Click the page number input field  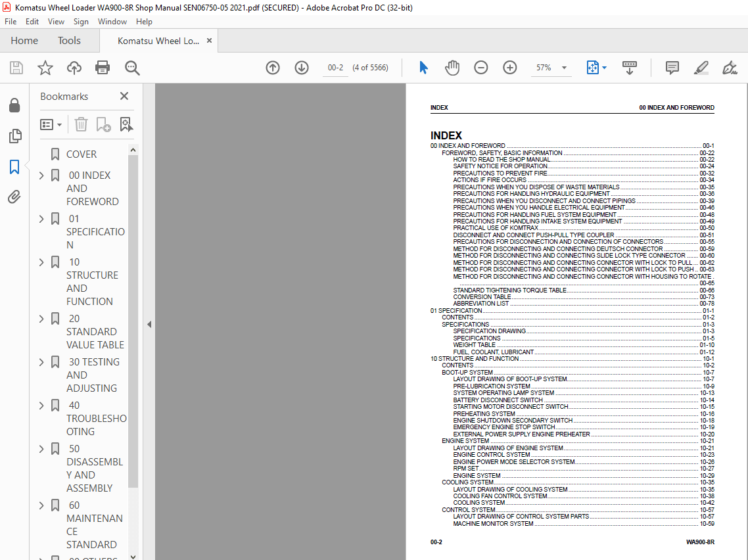click(335, 68)
